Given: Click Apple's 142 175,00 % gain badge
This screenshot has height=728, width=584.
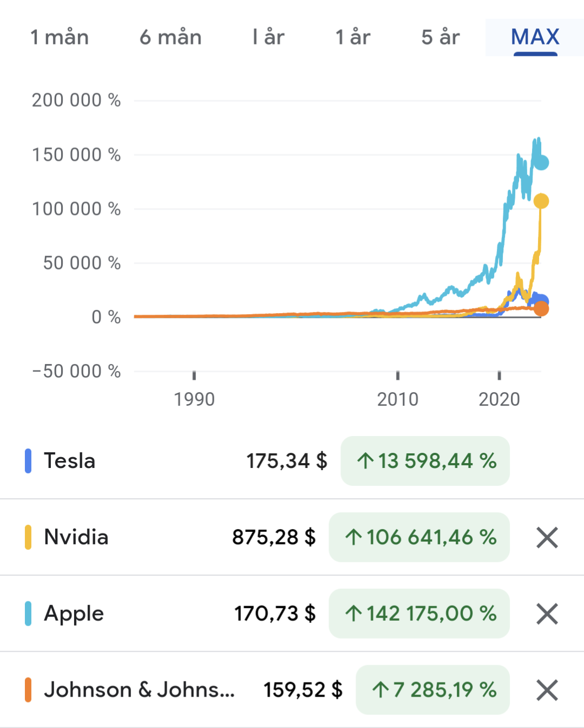Looking at the screenshot, I should pyautogui.click(x=419, y=614).
